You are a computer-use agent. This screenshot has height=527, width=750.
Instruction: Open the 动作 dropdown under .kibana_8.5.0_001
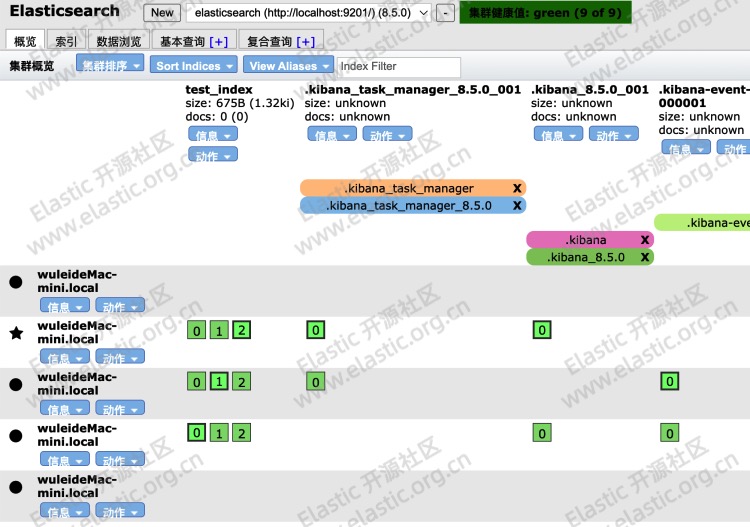click(614, 135)
